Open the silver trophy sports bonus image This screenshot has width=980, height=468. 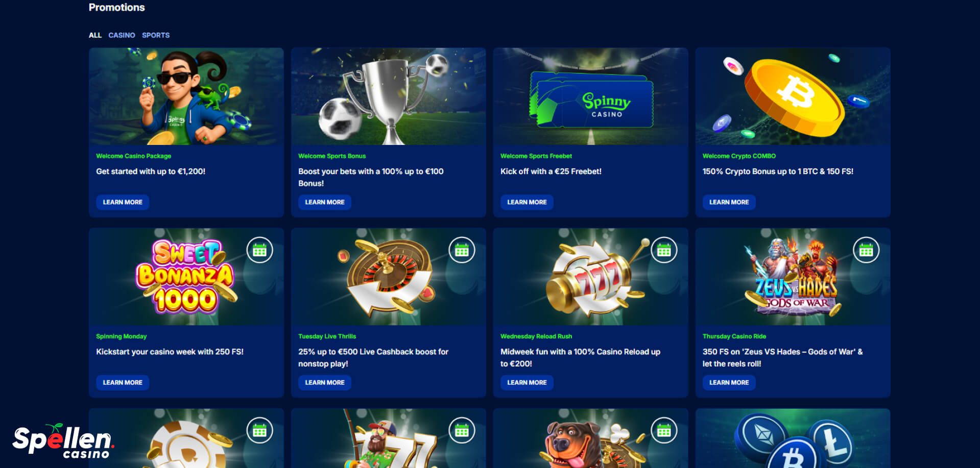[x=388, y=96]
